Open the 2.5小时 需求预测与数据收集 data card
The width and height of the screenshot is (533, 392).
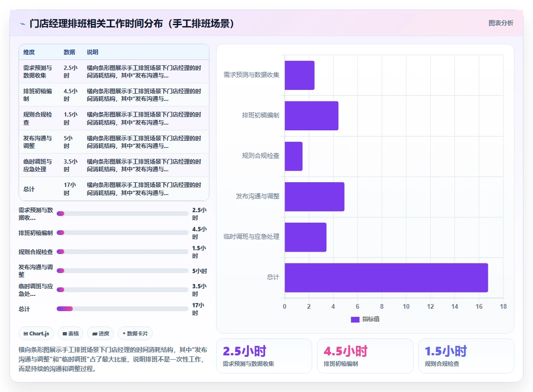point(264,356)
